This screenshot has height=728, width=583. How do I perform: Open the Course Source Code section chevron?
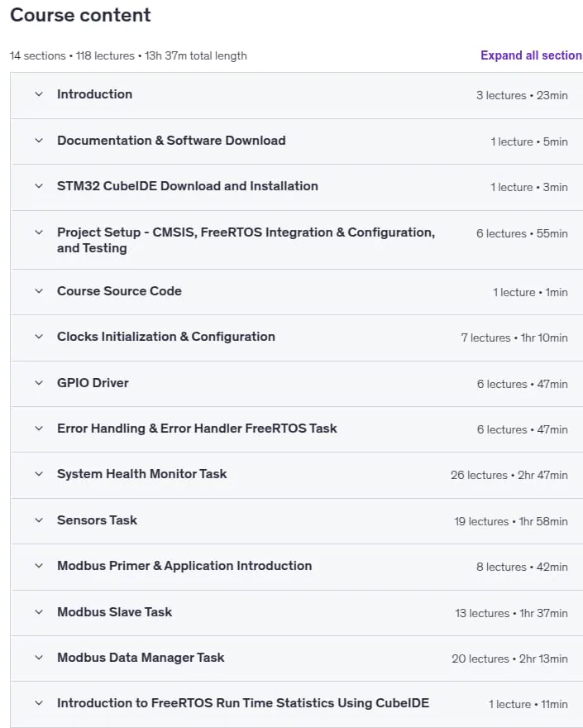(39, 291)
